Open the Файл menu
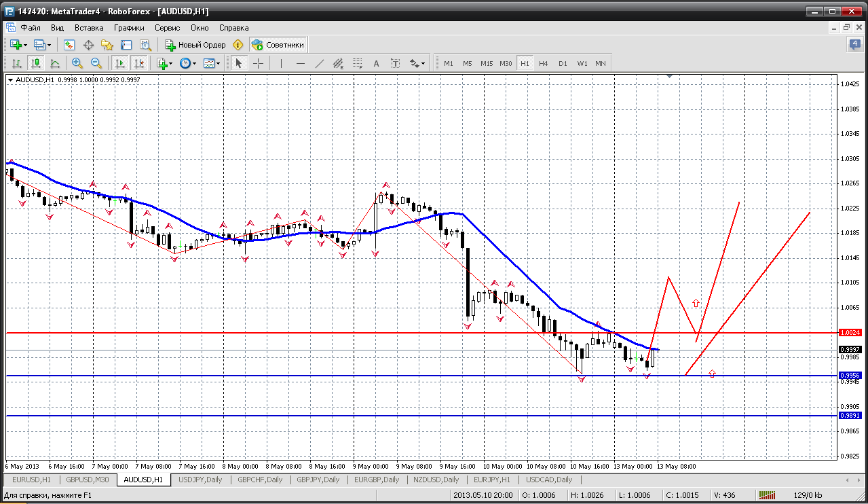This screenshot has width=868, height=504. click(31, 28)
